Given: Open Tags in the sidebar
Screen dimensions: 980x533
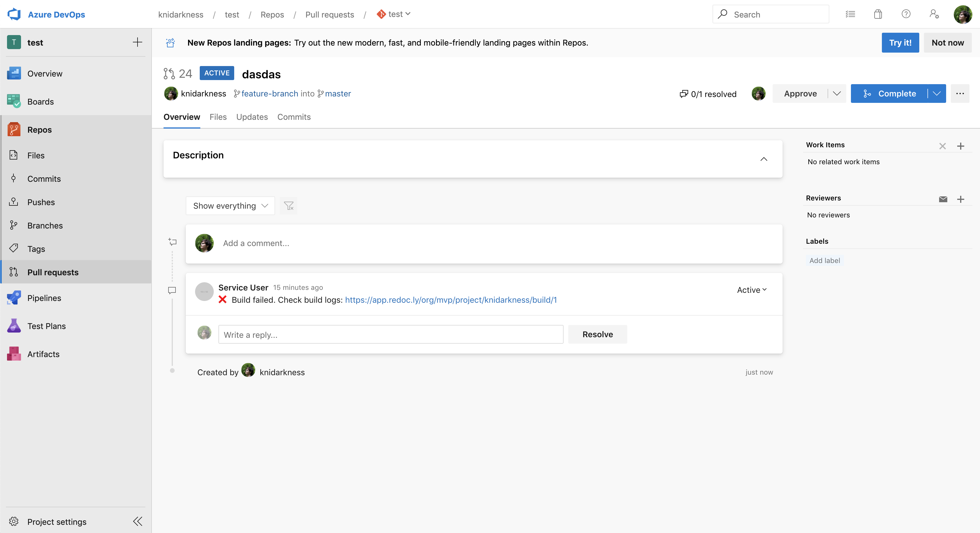Looking at the screenshot, I should pos(75,249).
